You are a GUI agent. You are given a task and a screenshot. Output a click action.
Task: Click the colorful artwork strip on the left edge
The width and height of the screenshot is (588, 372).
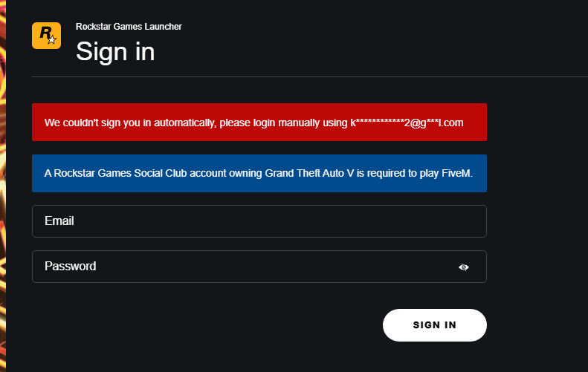3,186
